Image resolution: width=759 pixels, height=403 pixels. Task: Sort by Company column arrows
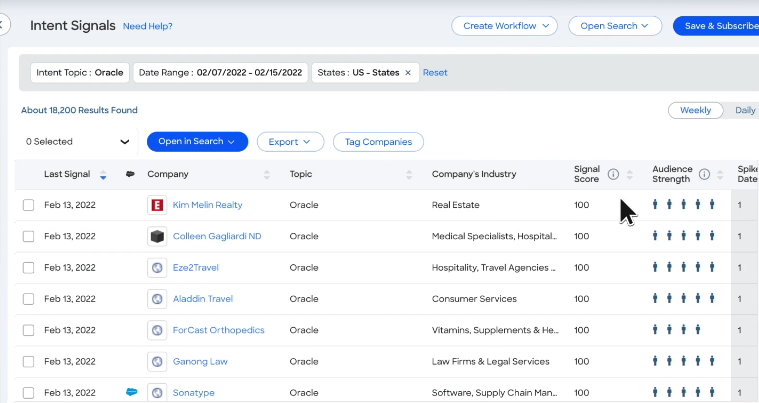point(267,175)
